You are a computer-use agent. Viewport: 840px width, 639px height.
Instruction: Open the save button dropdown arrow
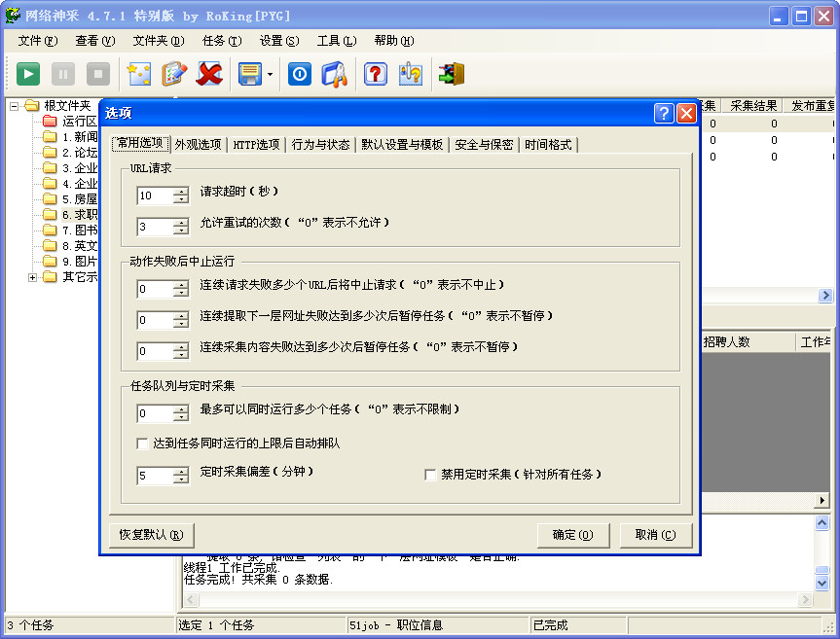pos(270,74)
